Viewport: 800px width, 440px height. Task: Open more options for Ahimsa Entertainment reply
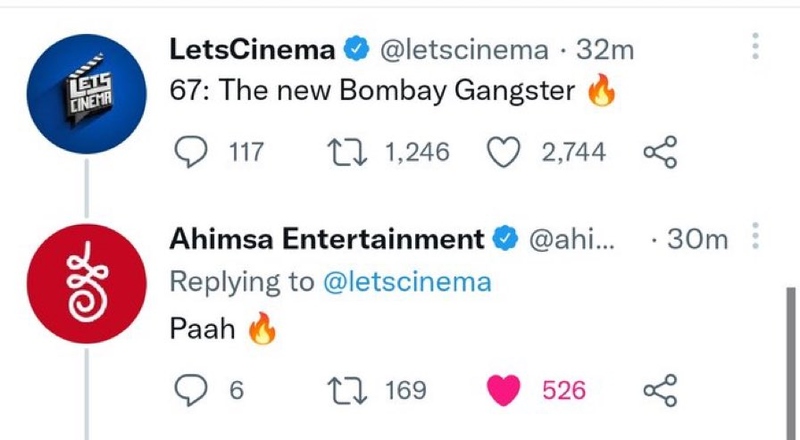[756, 238]
